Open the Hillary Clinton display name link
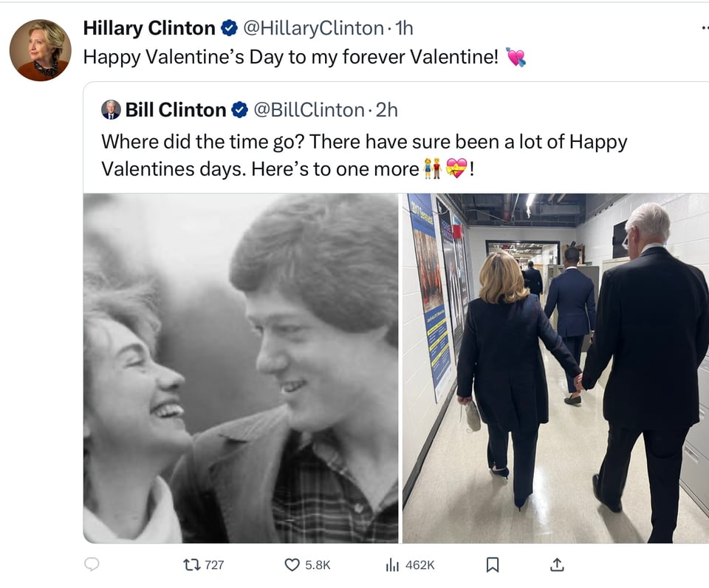Screen dimensions: 709x588 click(148, 28)
